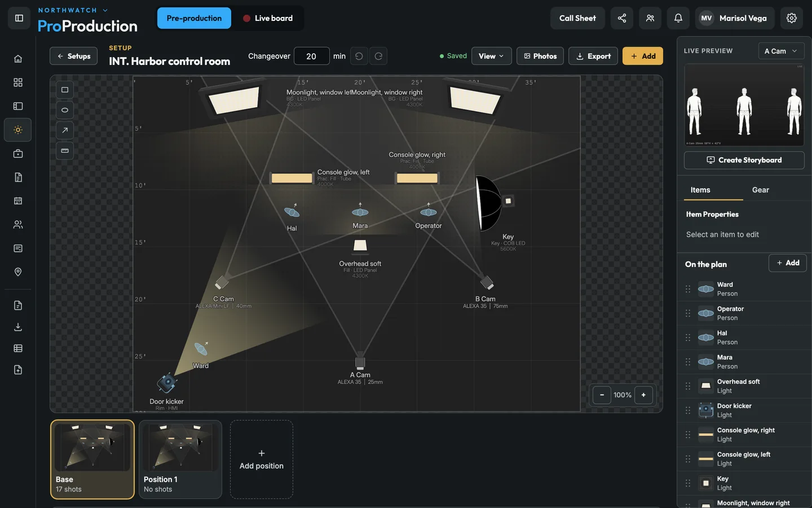Go to home in left sidebar

coord(18,59)
